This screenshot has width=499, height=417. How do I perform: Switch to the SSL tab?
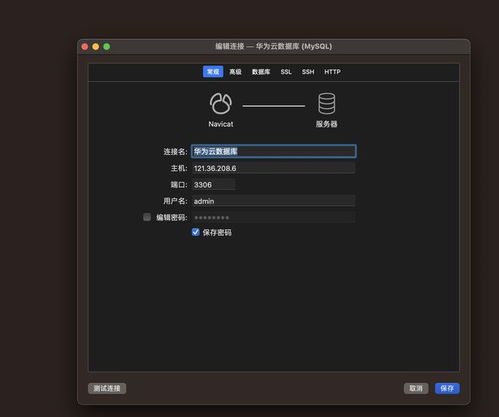[286, 72]
